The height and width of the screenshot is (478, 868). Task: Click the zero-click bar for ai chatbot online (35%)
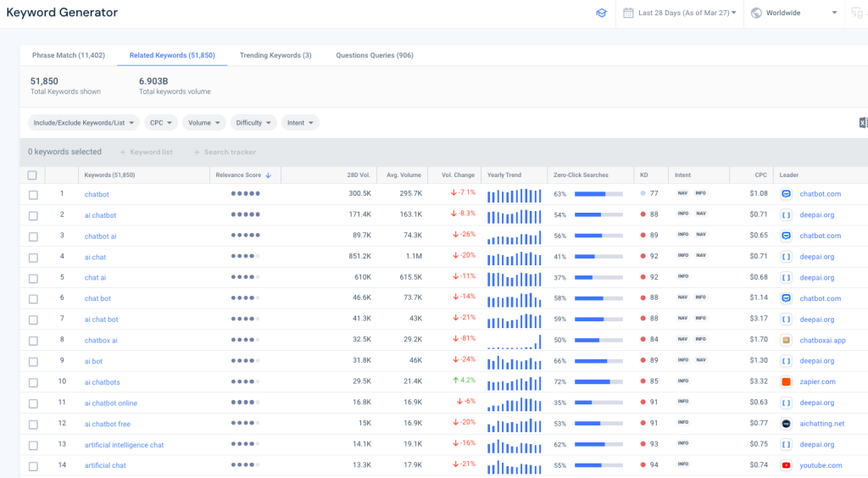pyautogui.click(x=598, y=403)
